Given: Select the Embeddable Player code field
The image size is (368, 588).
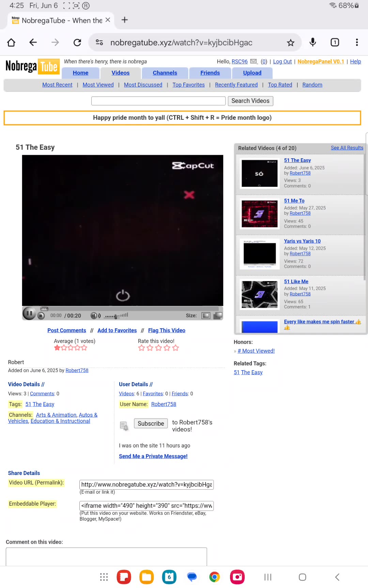Looking at the screenshot, I should pos(147,506).
